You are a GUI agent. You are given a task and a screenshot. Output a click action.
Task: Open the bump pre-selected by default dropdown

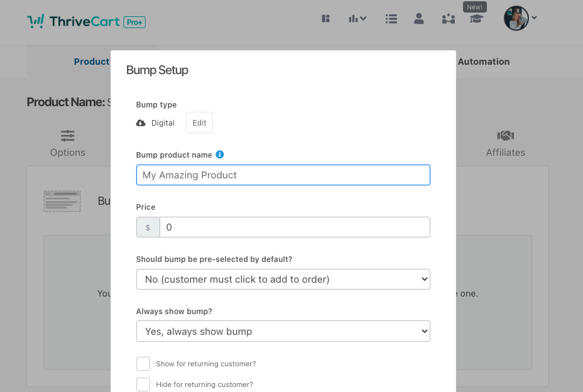click(283, 279)
